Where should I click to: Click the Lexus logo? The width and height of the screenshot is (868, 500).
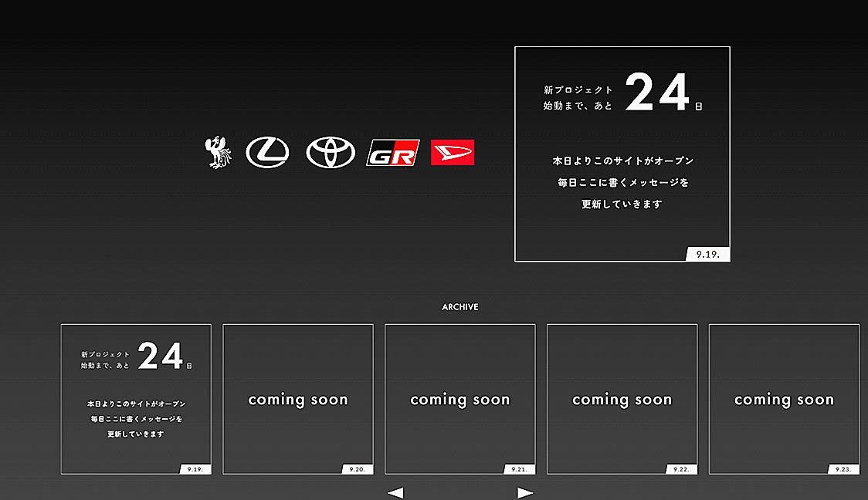(267, 153)
